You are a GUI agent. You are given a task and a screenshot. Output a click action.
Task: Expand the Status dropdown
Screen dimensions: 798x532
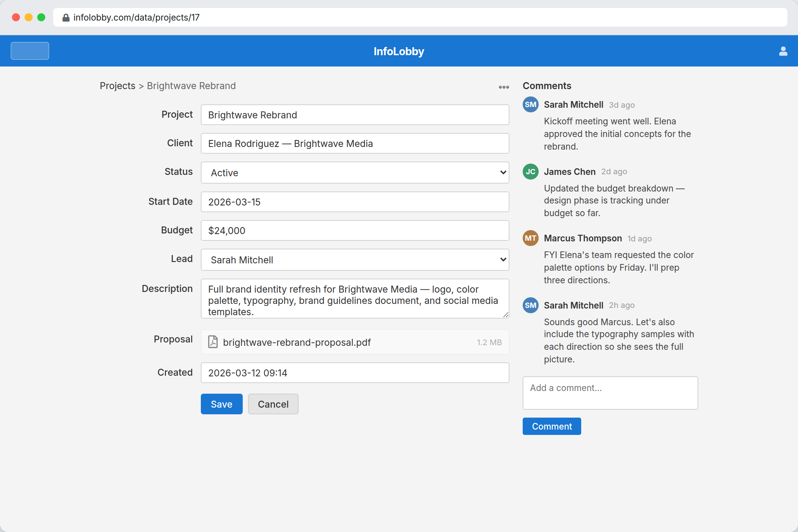pos(354,173)
